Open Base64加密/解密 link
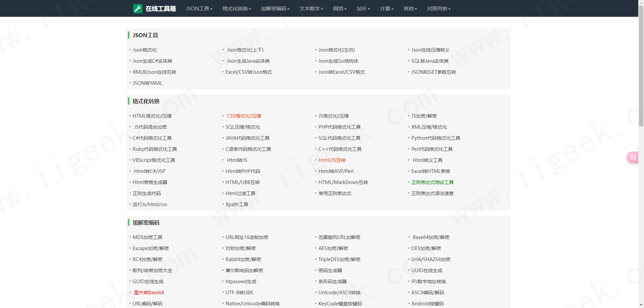644x308 pixels. point(431,237)
